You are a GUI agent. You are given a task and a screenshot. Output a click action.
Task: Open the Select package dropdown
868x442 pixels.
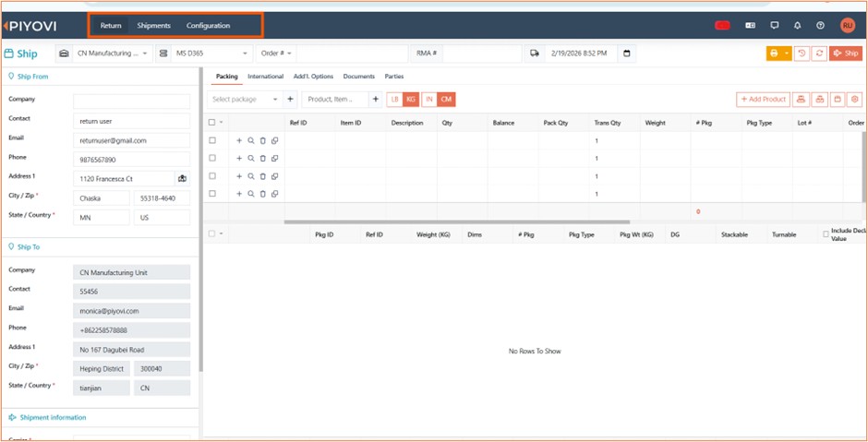246,100
